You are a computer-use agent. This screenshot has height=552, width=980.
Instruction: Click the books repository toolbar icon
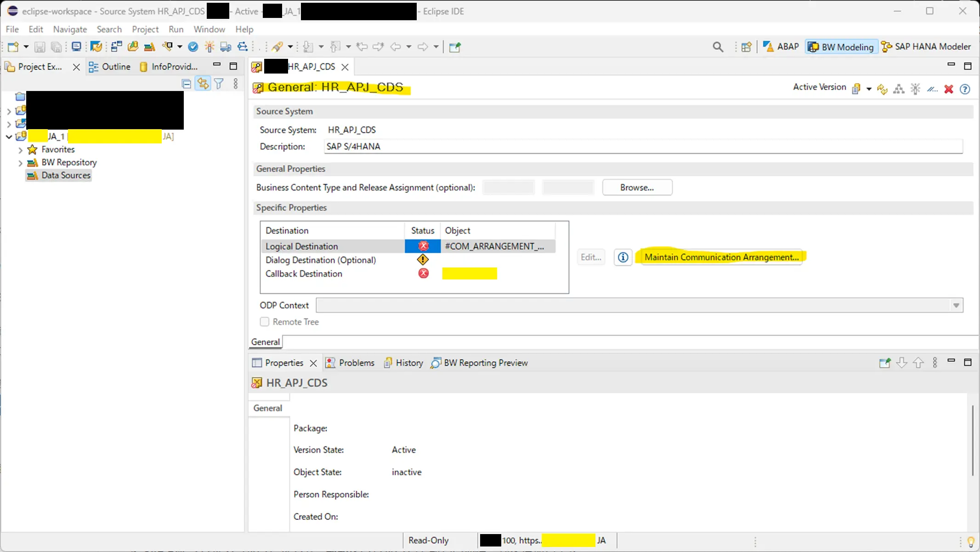149,46
